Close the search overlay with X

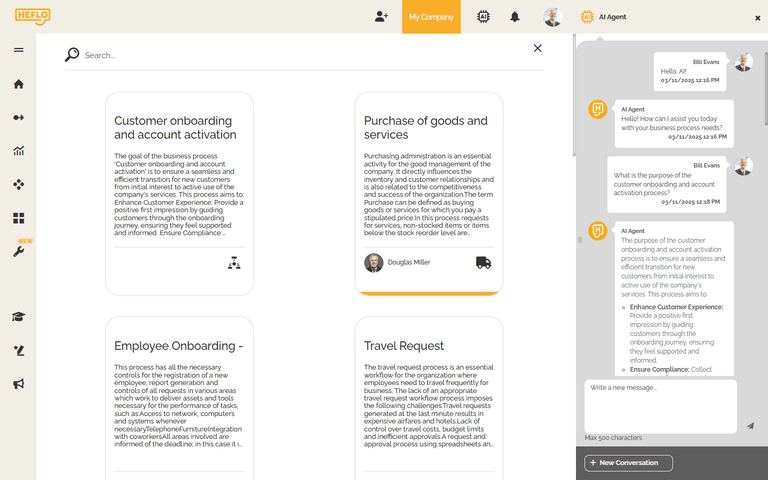click(538, 48)
